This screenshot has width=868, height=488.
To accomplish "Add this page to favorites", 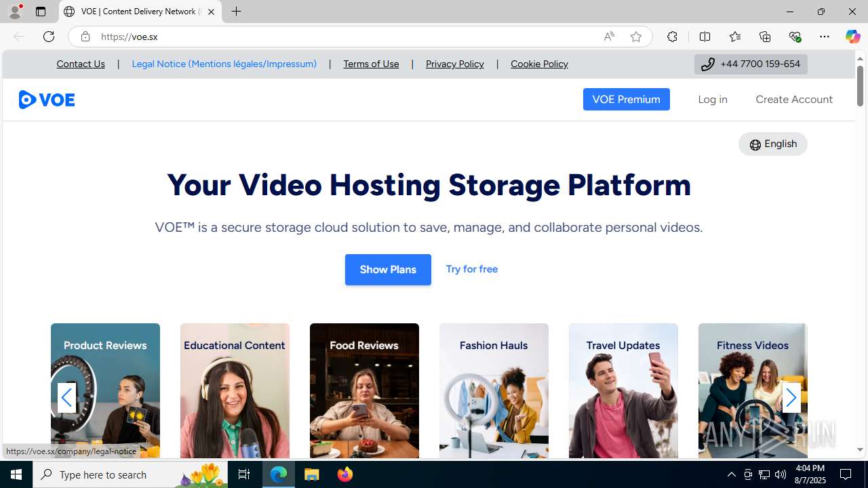I will pyautogui.click(x=635, y=37).
